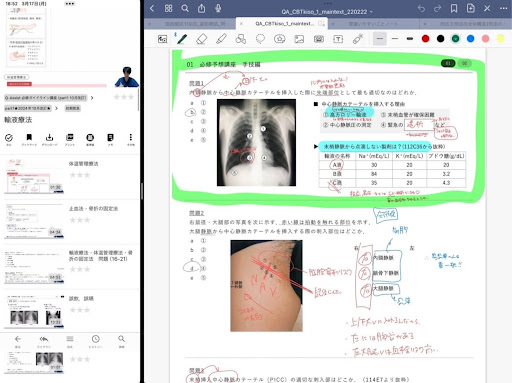512x383 pixels.
Task: Select the pen tool in GoodNotes toolbar
Action: tap(182, 39)
